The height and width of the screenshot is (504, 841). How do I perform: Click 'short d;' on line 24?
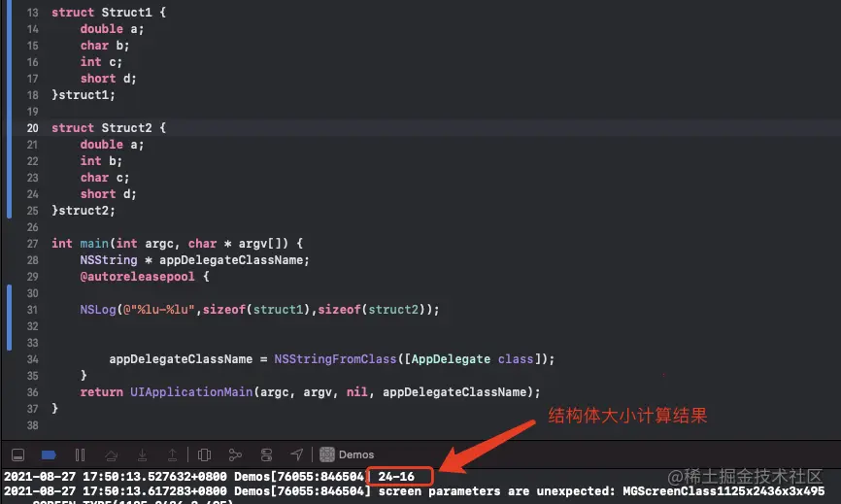coord(109,194)
